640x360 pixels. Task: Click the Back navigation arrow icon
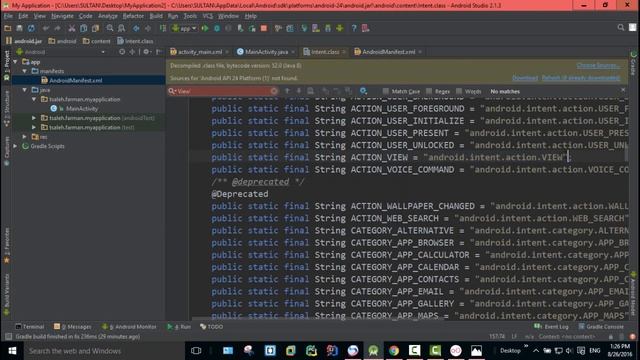(x=136, y=28)
